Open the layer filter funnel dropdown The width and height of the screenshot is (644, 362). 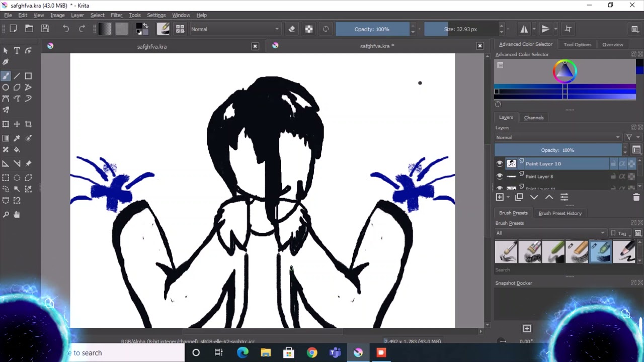point(631,137)
